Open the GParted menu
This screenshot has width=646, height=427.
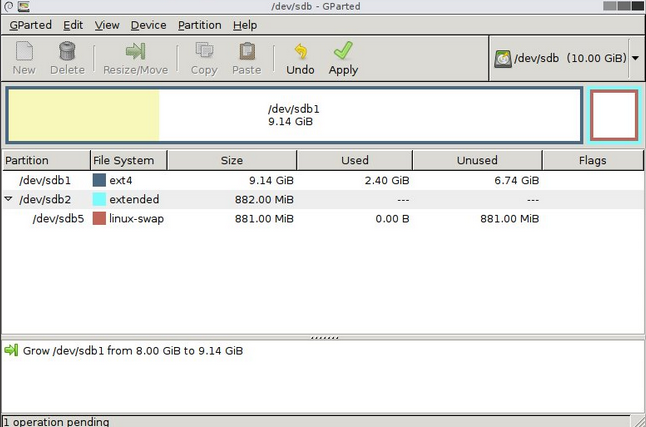pos(30,25)
